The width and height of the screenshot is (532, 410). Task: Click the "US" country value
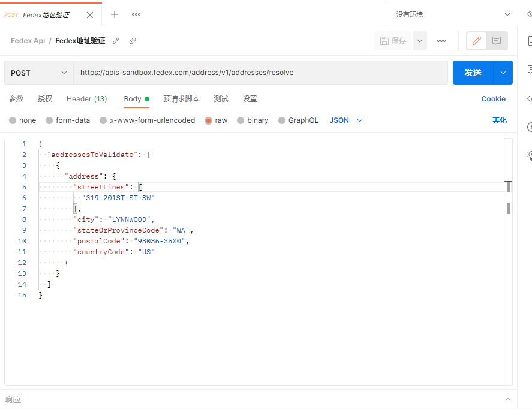tap(146, 252)
